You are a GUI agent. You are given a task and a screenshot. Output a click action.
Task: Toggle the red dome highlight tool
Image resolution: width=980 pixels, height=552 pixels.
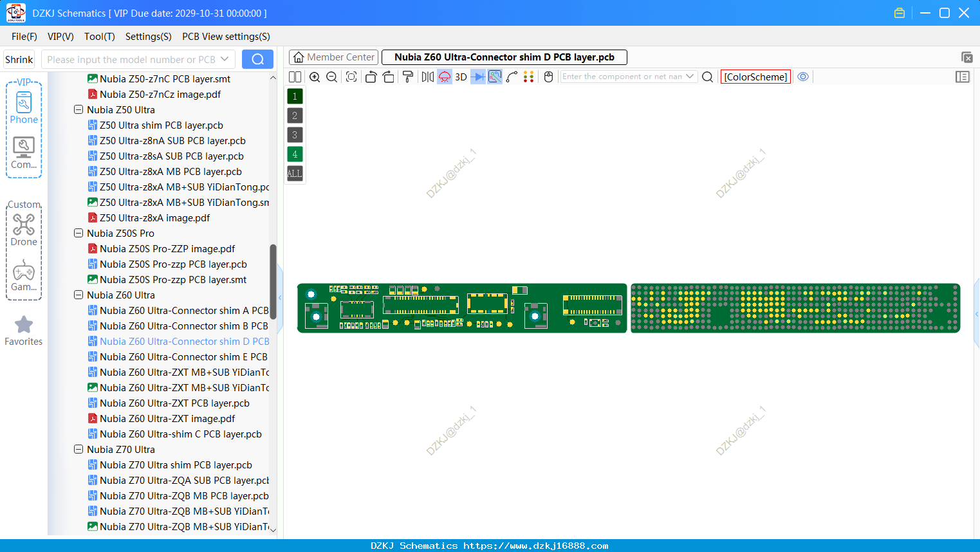coord(445,77)
